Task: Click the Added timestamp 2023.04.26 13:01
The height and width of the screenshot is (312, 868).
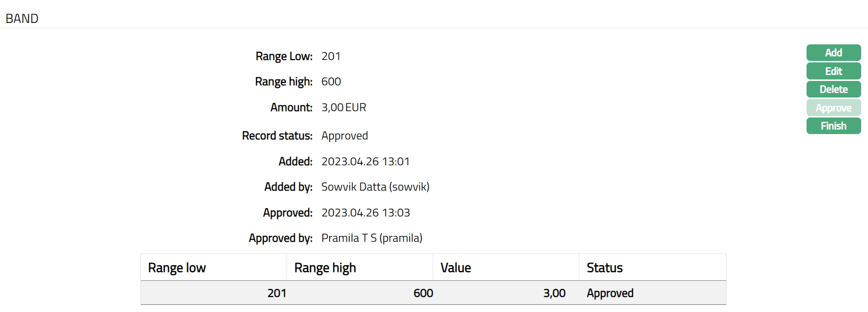Action: point(365,161)
